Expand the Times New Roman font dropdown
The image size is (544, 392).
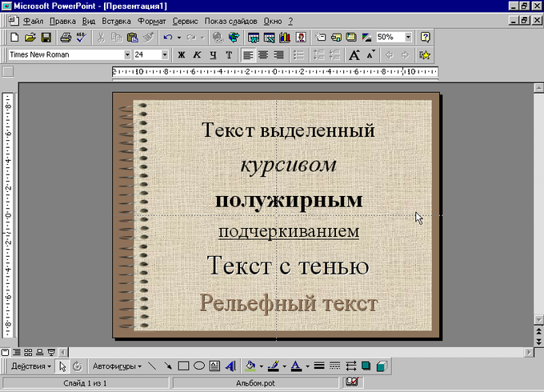127,55
